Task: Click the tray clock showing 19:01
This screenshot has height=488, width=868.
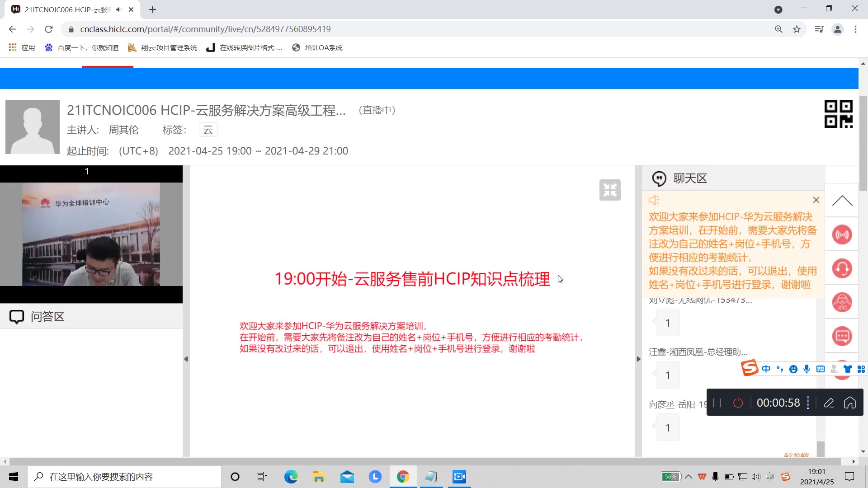Action: click(817, 472)
